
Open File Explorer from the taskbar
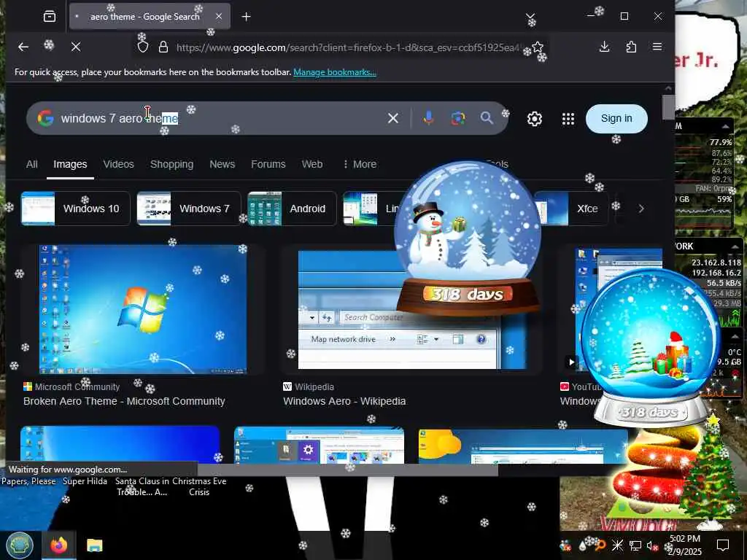[x=94, y=545]
